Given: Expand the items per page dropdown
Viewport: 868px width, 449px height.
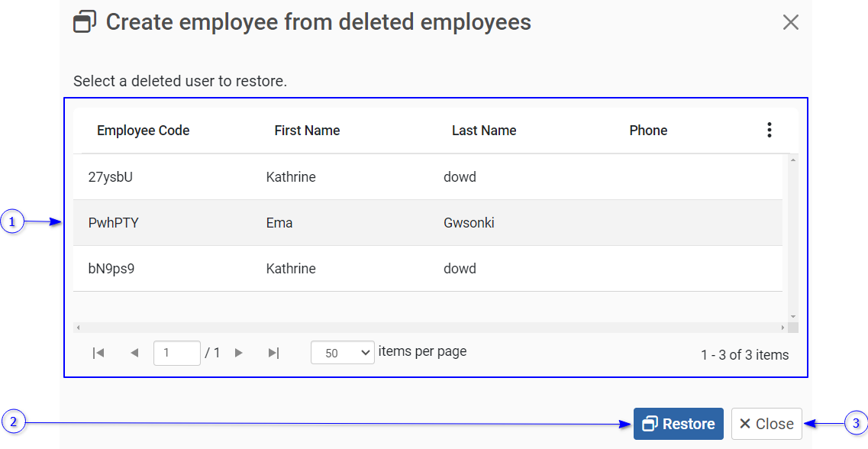Looking at the screenshot, I should 342,353.
